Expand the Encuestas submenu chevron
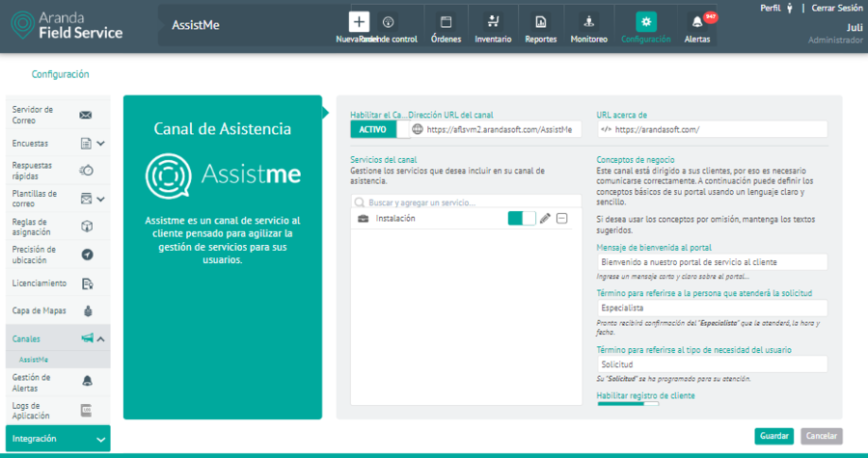This screenshot has height=458, width=868. pyautogui.click(x=100, y=144)
